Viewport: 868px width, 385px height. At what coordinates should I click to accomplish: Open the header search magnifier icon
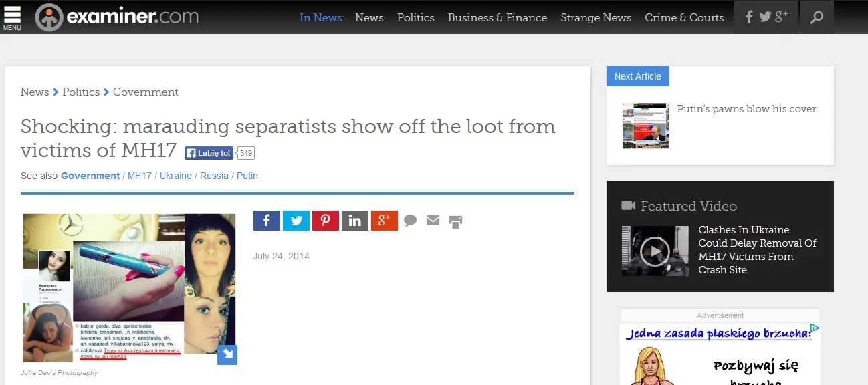[x=817, y=17]
